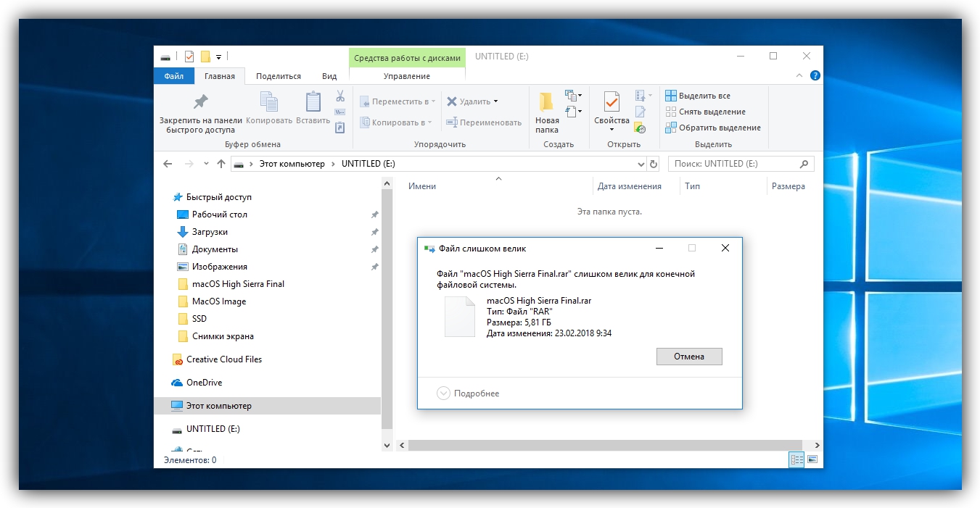Click the paste shortcut icon
This screenshot has height=508, width=980.
(x=340, y=128)
